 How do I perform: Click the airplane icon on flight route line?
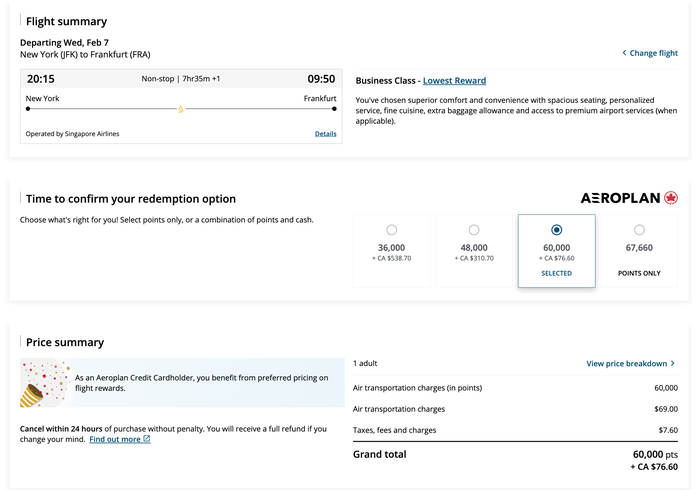181,109
